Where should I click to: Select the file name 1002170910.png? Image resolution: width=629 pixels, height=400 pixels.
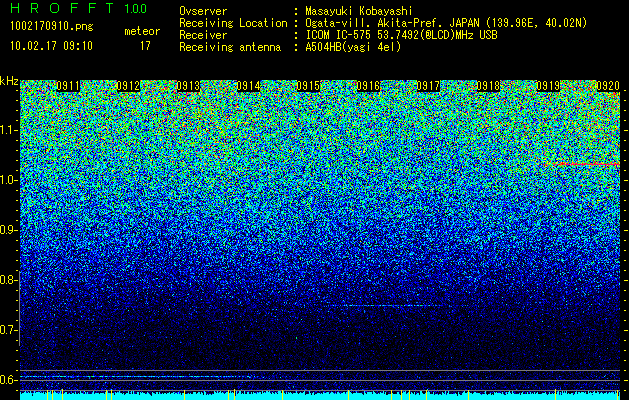click(52, 26)
